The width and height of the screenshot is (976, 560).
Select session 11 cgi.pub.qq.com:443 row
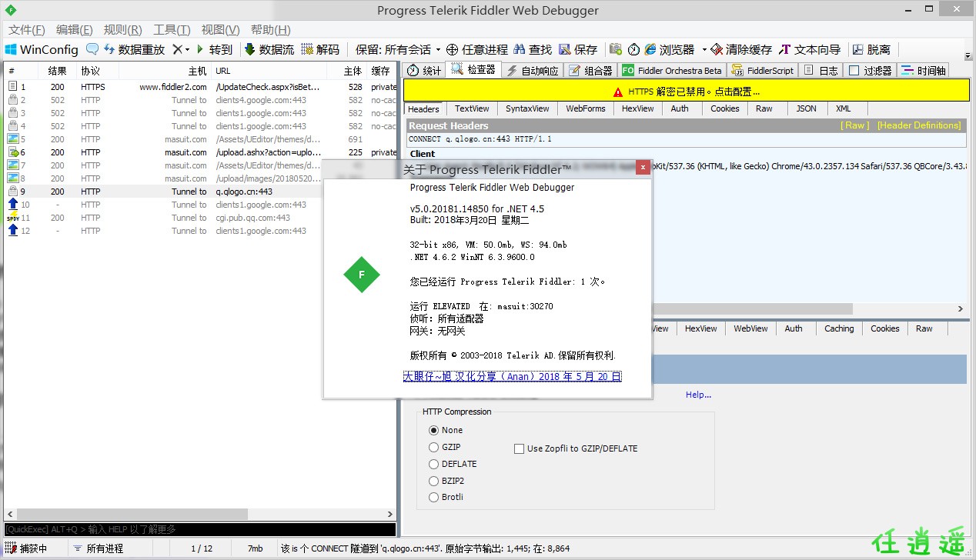point(200,218)
